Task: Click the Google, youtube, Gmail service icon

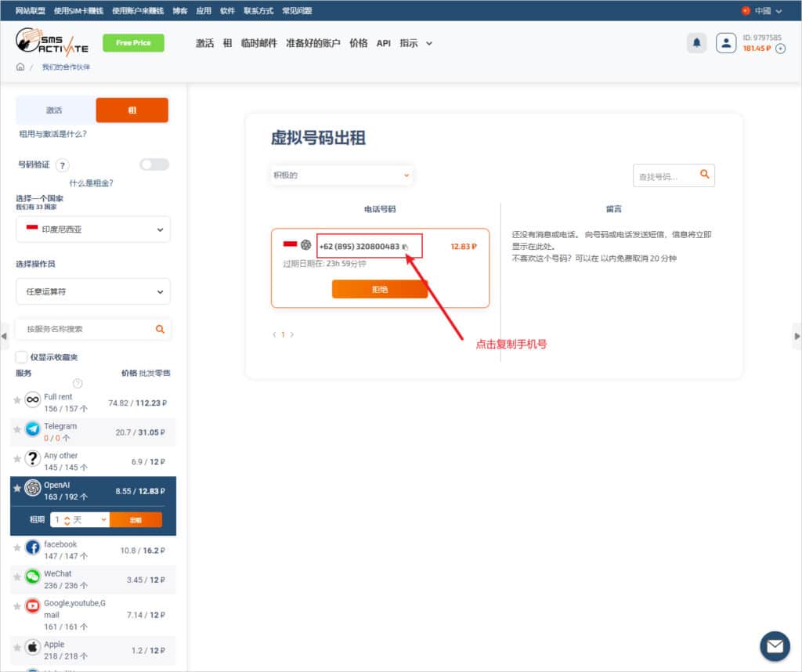Action: [x=33, y=606]
